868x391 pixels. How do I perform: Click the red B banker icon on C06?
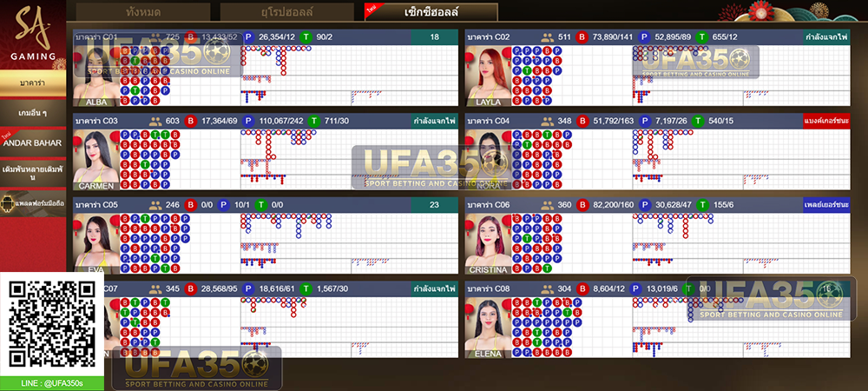click(x=582, y=205)
